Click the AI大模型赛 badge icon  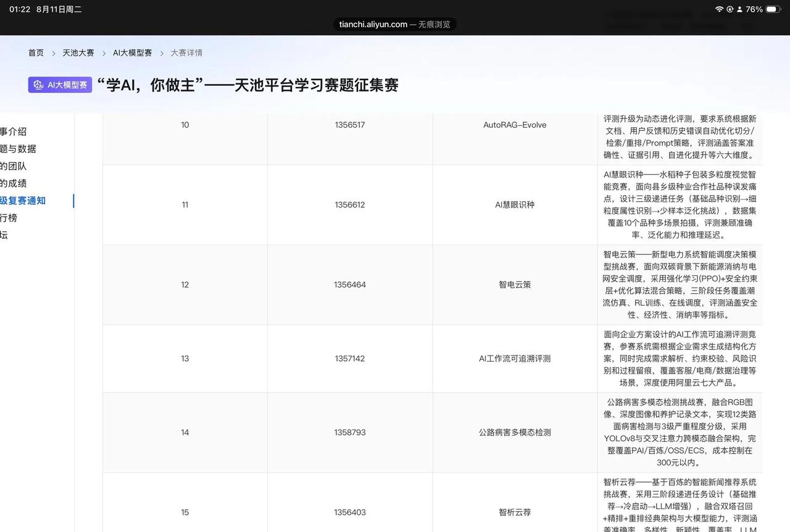[60, 85]
